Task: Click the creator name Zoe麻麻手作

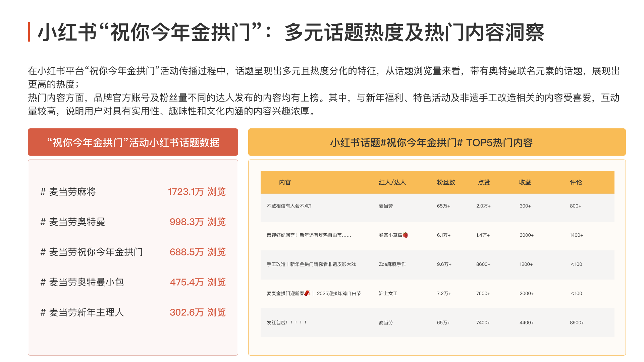Action: tap(392, 264)
